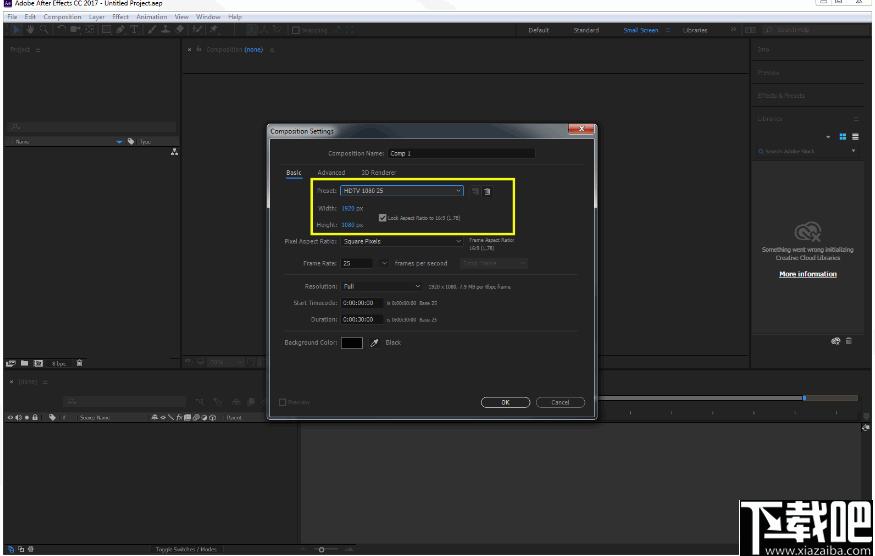Select the Roto Brush tool

click(198, 30)
